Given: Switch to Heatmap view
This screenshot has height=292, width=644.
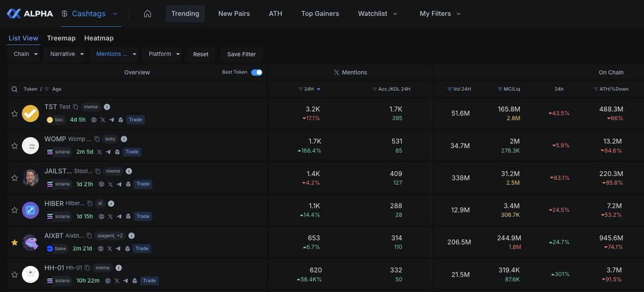Looking at the screenshot, I should (99, 38).
